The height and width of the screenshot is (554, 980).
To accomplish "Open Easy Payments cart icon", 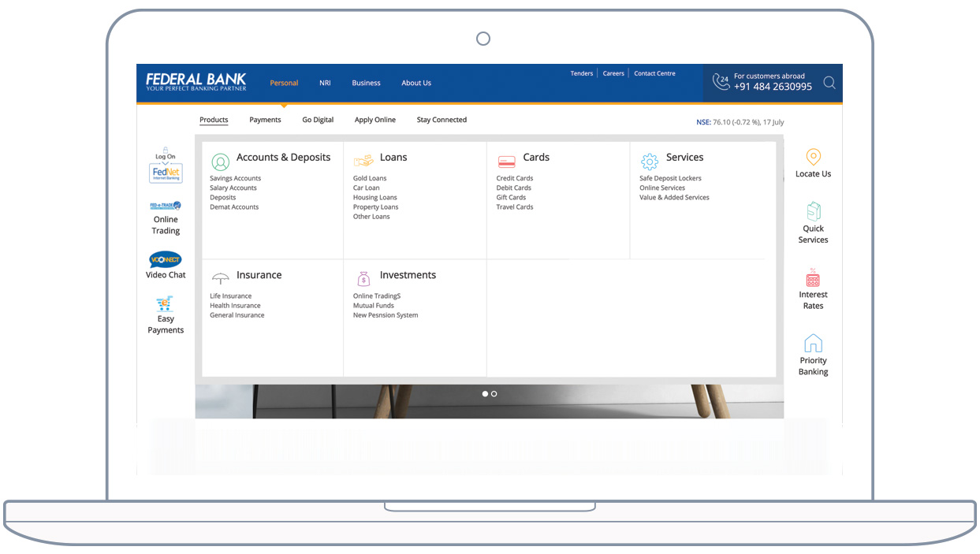I will [x=165, y=303].
